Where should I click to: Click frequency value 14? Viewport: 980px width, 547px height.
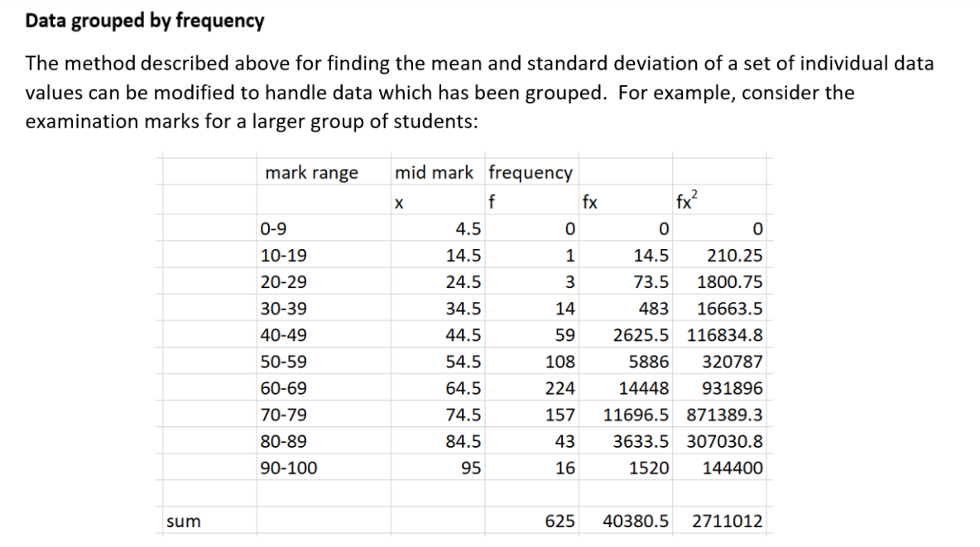coord(565,309)
